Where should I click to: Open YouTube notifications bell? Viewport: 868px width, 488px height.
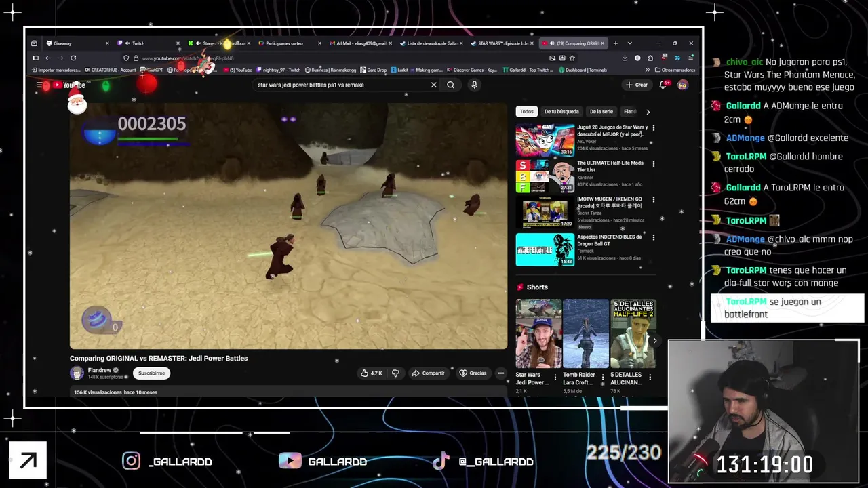(x=663, y=85)
